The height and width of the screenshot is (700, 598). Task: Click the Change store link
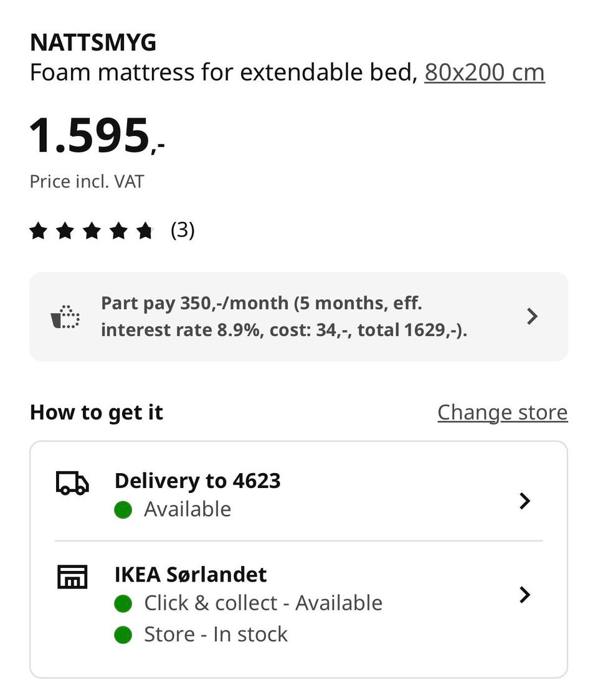pos(503,412)
